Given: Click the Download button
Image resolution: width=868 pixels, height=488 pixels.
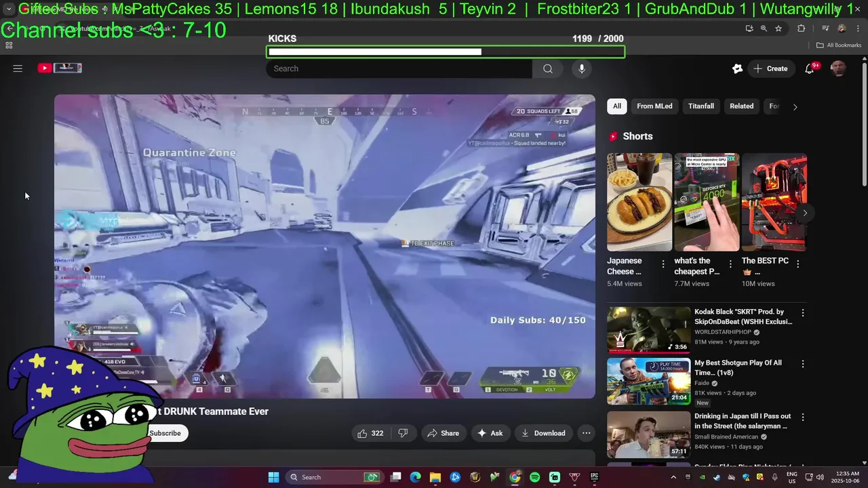Looking at the screenshot, I should (x=543, y=433).
